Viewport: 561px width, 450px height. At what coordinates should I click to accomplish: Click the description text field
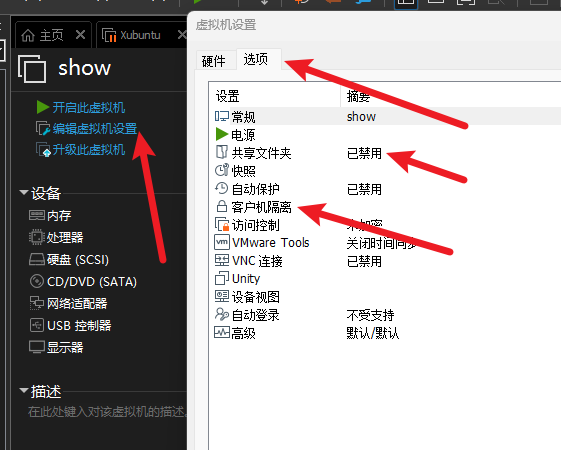tap(107, 412)
